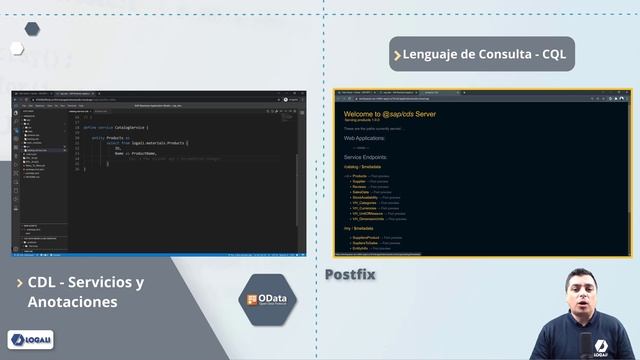
Task: Click CatalogService in the code editor
Action: tap(129, 127)
